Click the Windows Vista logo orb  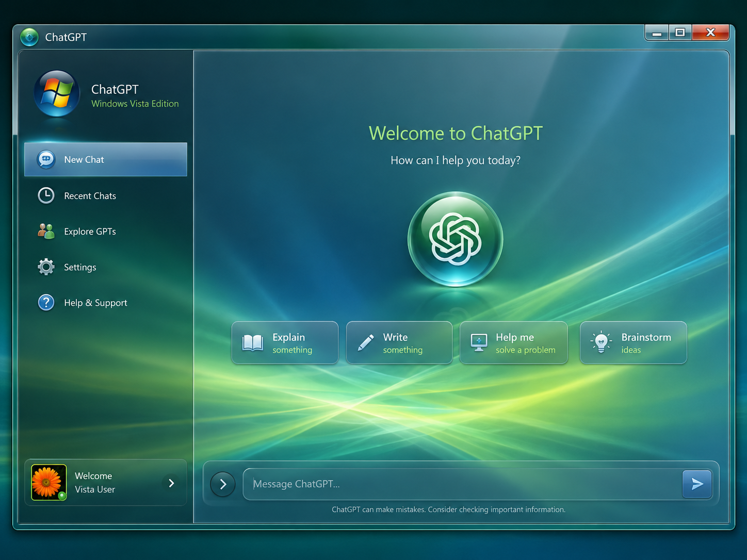(57, 93)
